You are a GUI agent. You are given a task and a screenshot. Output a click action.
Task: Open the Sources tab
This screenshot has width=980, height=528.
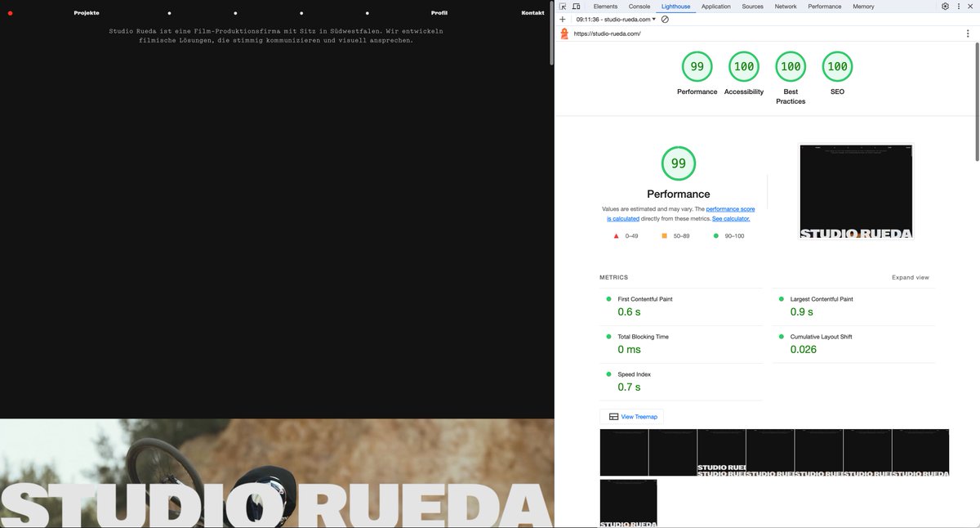(752, 7)
